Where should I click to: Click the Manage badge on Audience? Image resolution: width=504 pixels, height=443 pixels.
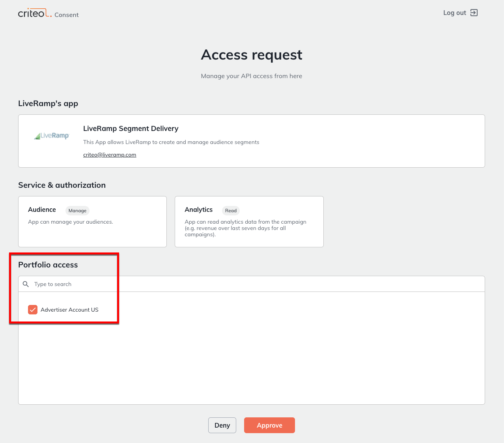coord(77,211)
